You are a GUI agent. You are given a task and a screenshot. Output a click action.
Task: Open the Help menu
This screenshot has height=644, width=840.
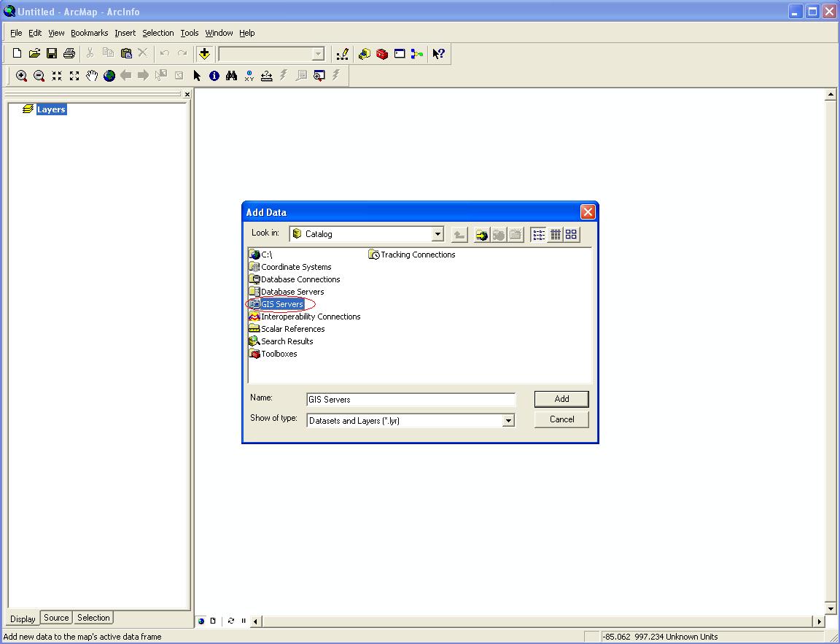point(246,33)
